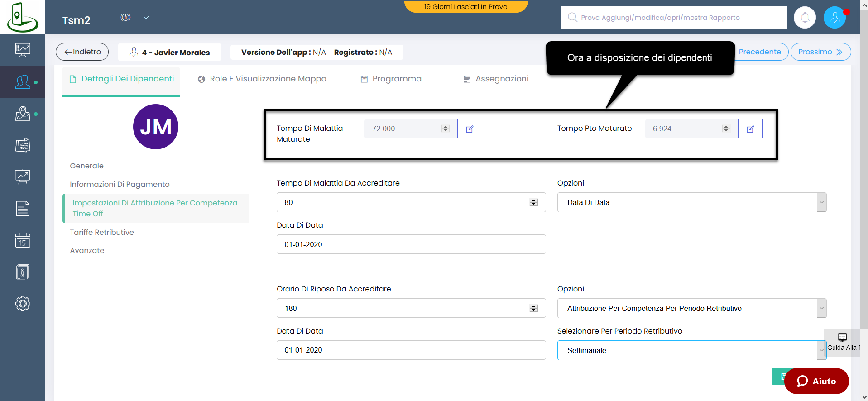Open the employees sidebar icon
Image resolution: width=868 pixels, height=401 pixels.
click(23, 82)
